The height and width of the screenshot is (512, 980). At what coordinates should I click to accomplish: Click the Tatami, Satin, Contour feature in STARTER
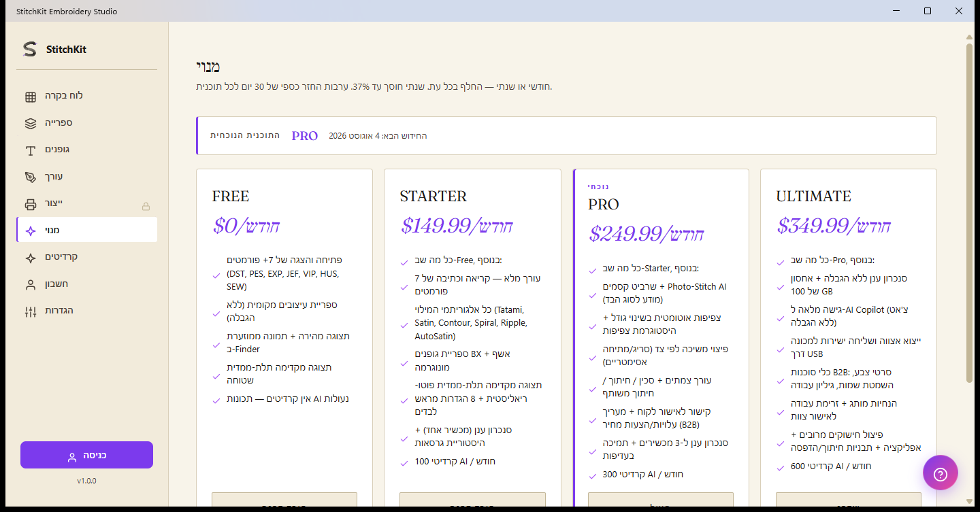pyautogui.click(x=471, y=323)
